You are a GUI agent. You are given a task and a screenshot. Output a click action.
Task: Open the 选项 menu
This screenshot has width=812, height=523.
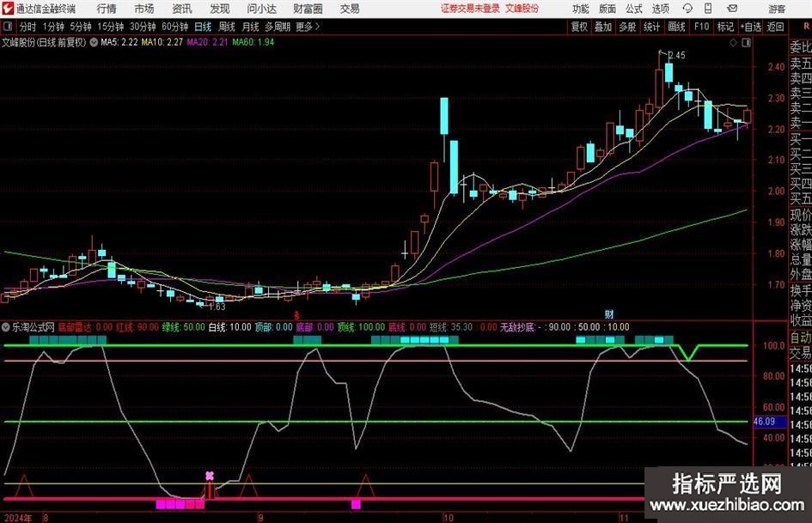(660, 9)
